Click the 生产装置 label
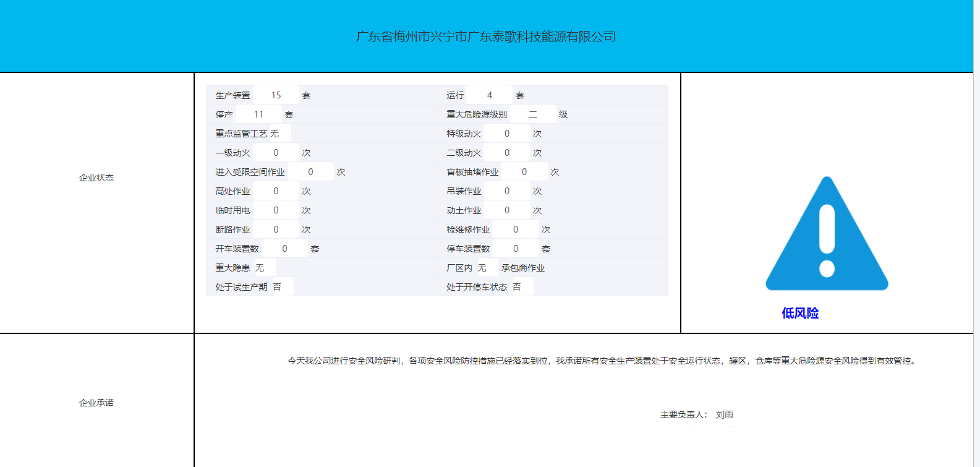The height and width of the screenshot is (467, 980). coord(232,95)
